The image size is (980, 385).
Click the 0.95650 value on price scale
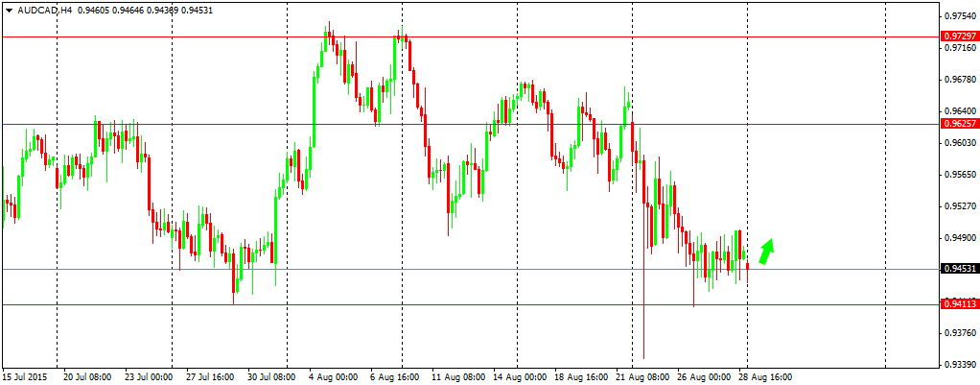[x=959, y=175]
